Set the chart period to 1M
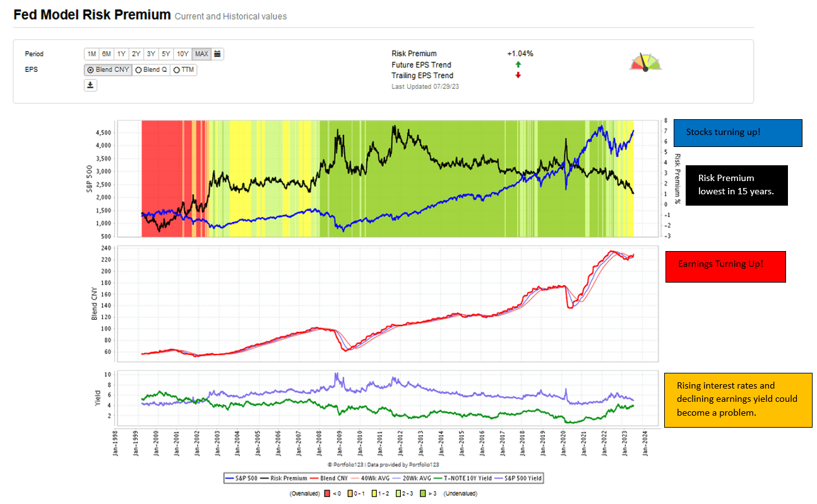The image size is (817, 504). tap(91, 54)
